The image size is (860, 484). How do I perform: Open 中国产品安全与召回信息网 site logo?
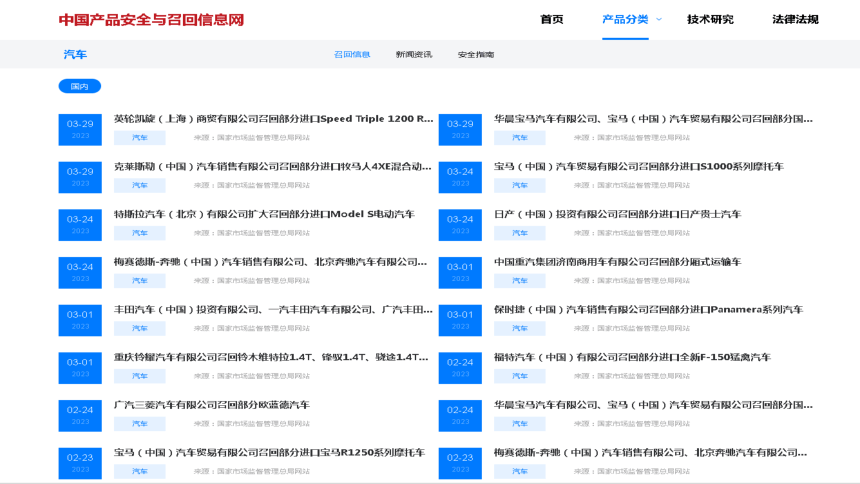coord(151,20)
